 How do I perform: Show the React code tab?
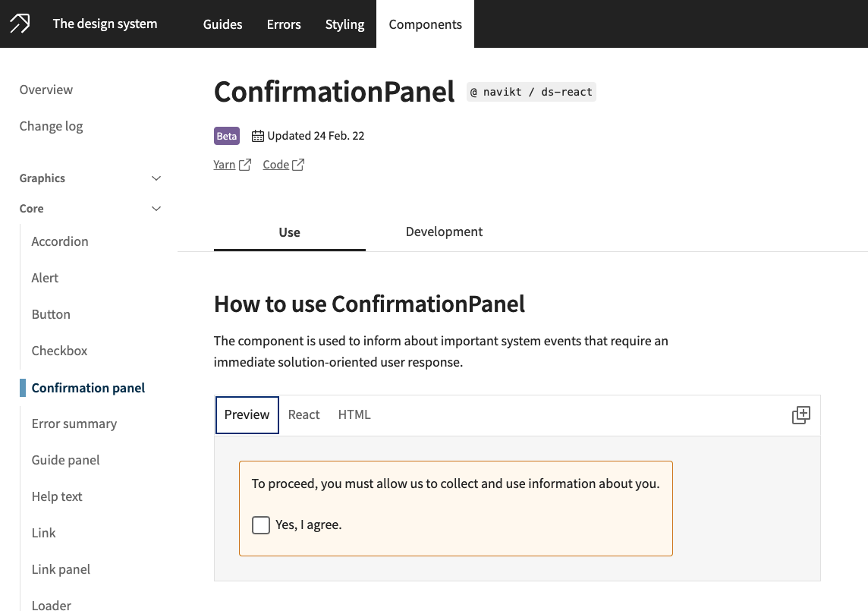point(304,415)
